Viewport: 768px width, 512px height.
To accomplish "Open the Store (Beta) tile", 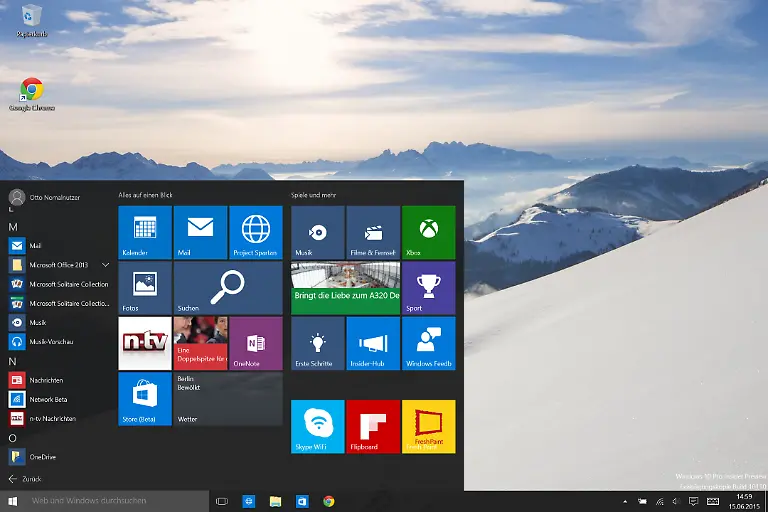I will point(144,398).
